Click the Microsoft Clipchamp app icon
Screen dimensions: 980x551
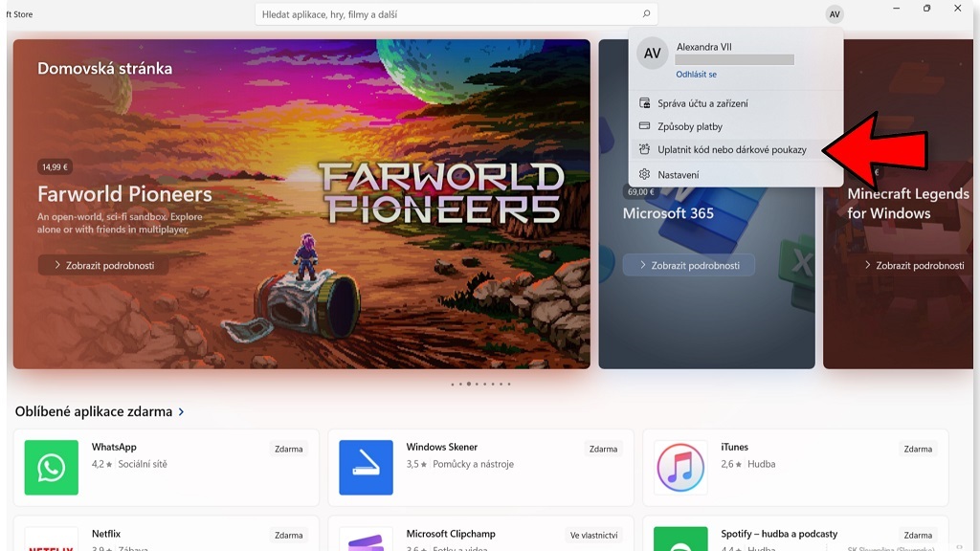click(366, 540)
